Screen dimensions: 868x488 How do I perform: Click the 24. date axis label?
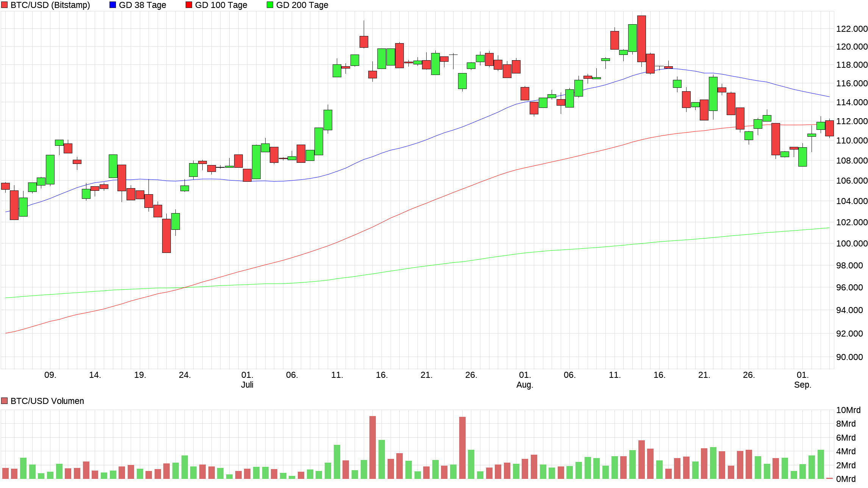coord(185,375)
